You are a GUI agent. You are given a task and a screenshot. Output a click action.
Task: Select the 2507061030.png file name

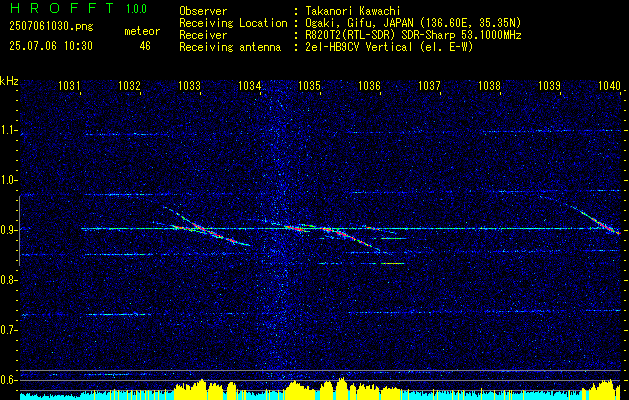pyautogui.click(x=51, y=26)
